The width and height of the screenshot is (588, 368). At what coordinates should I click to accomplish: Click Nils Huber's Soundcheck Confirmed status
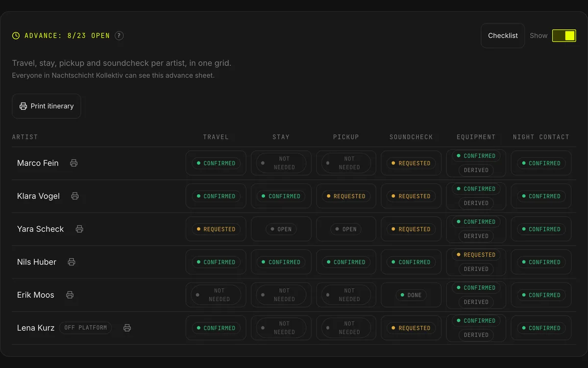[x=411, y=262]
